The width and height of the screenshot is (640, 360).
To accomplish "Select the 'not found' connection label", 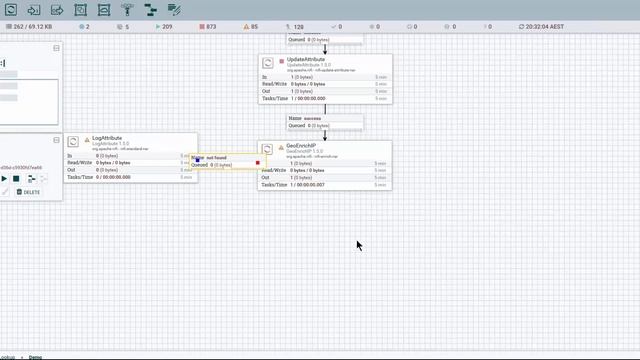I will 216,158.
